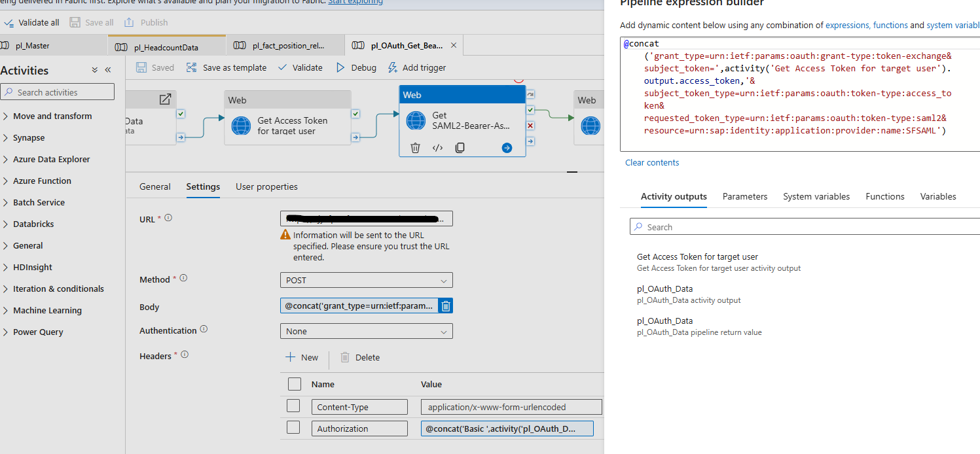
Task: Open the pipeline activity external-link icon
Action: [x=165, y=99]
